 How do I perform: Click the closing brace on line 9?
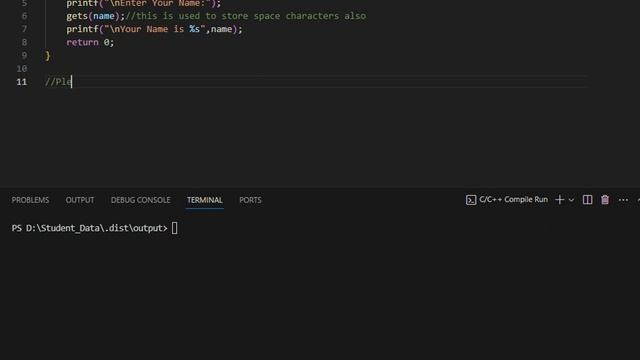click(x=48, y=56)
